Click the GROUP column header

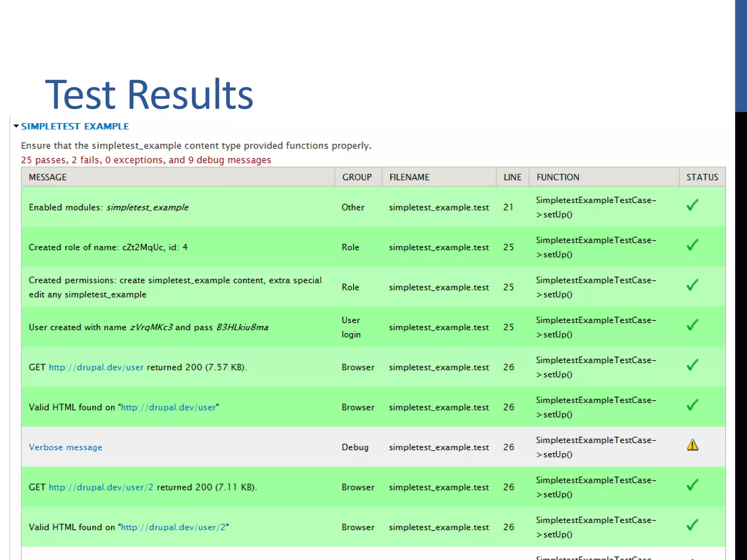click(x=357, y=177)
